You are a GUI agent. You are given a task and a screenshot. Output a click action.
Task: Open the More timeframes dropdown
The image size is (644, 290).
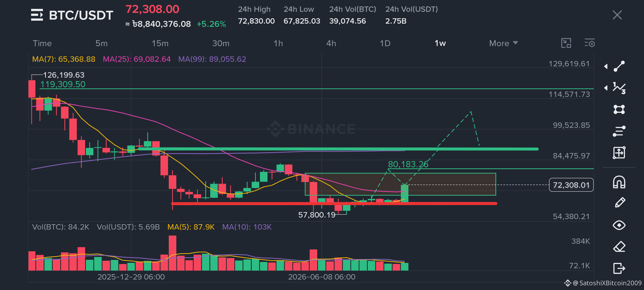pyautogui.click(x=503, y=43)
